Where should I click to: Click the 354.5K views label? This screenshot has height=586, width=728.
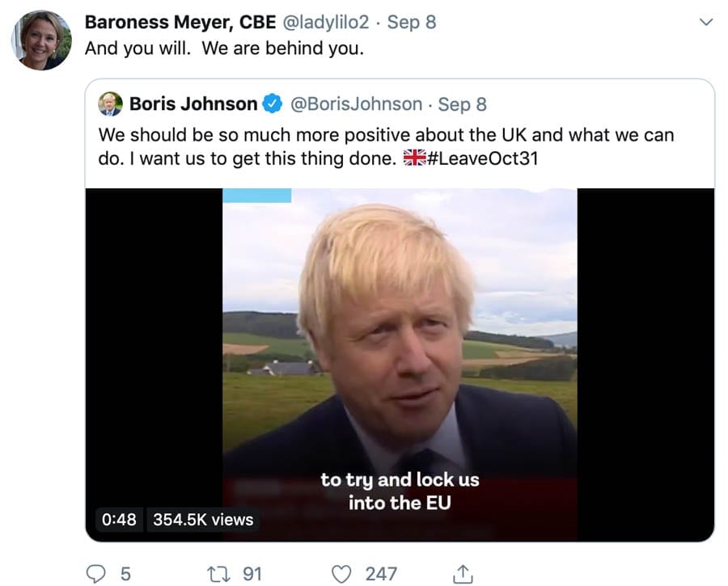point(203,520)
